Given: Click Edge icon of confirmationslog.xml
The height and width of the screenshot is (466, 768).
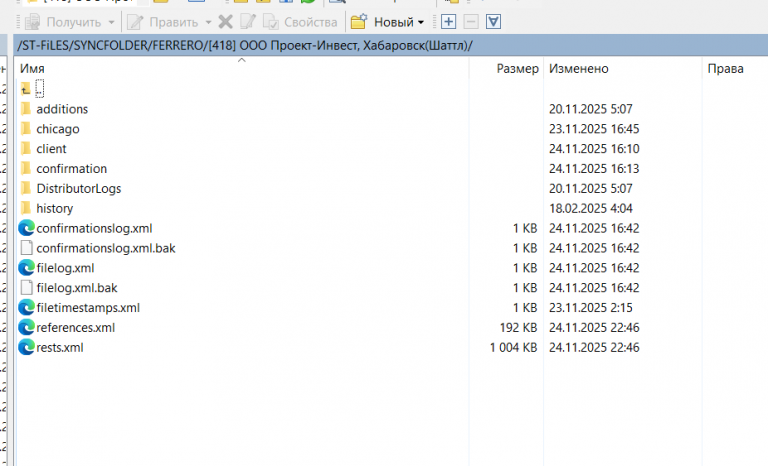Looking at the screenshot, I should [26, 228].
